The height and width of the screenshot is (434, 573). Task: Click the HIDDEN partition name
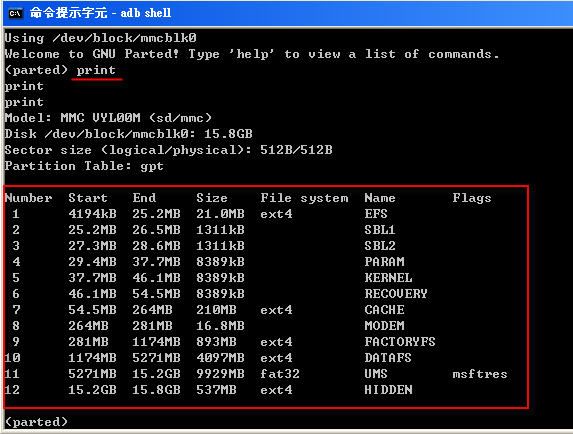(x=388, y=390)
